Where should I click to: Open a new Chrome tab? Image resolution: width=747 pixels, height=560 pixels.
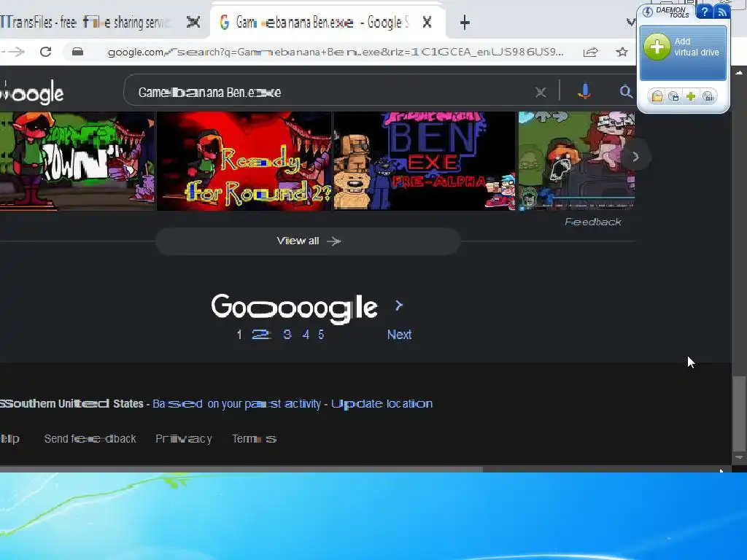click(465, 23)
